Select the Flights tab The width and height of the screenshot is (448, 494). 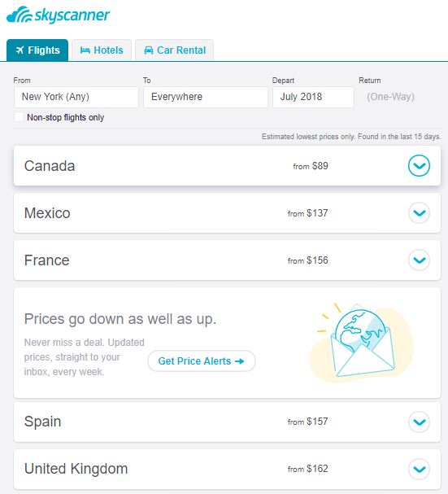(x=37, y=50)
